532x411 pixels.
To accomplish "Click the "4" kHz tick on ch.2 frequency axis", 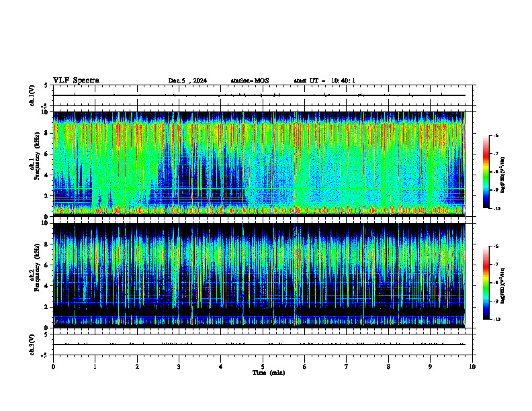I will coord(47,286).
